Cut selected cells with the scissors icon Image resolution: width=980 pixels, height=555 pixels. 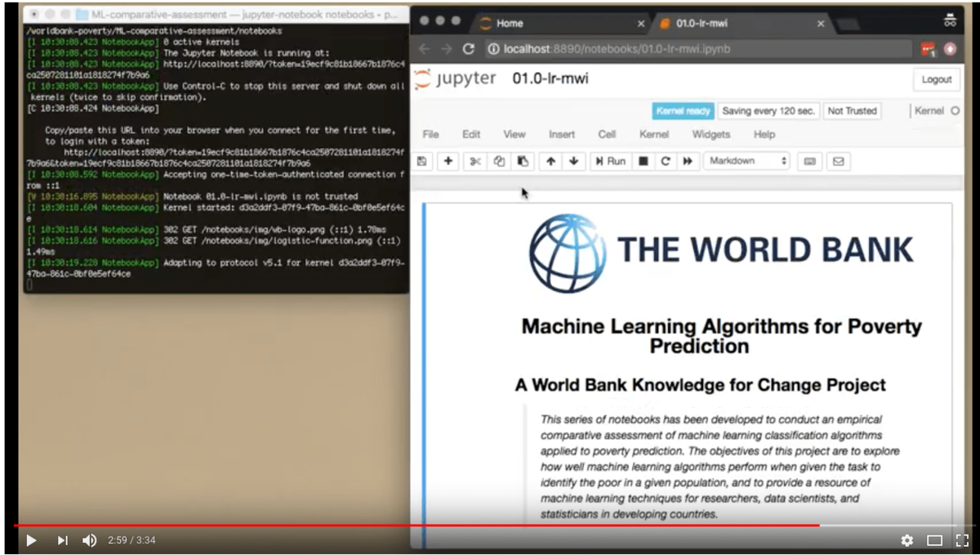(x=475, y=162)
